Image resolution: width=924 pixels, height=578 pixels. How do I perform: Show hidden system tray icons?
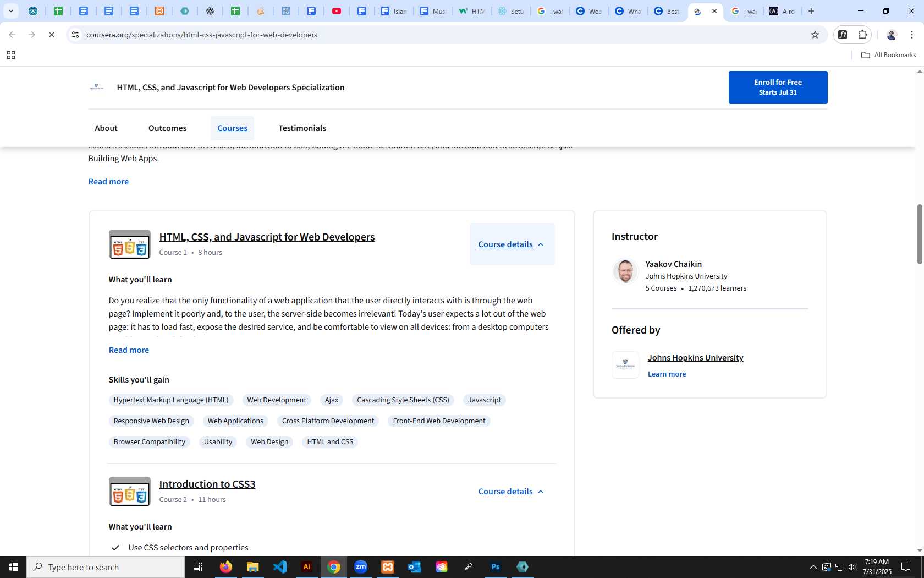(x=813, y=567)
